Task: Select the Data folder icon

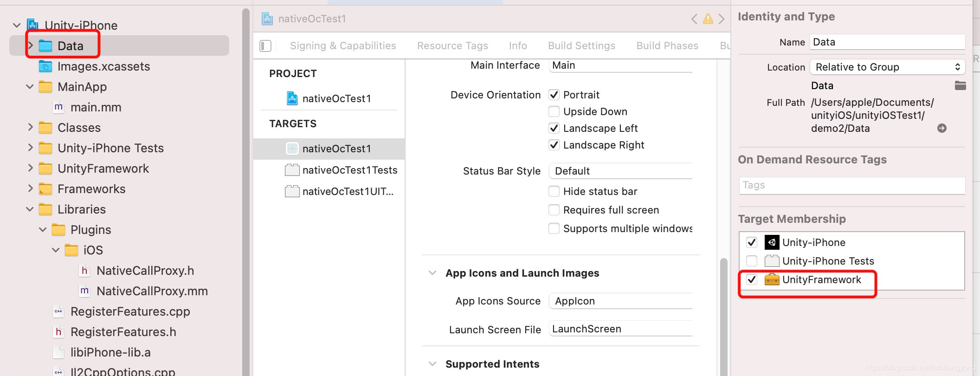Action: tap(45, 45)
